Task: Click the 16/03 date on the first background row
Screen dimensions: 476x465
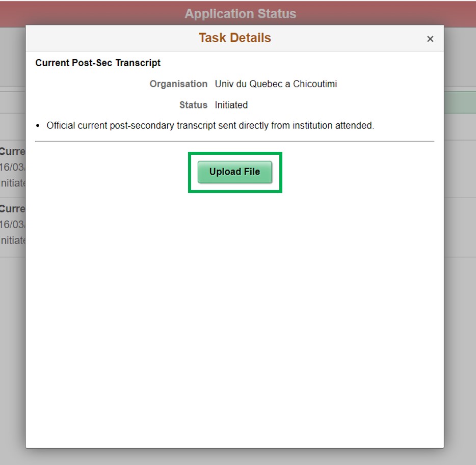Action: pyautogui.click(x=12, y=166)
